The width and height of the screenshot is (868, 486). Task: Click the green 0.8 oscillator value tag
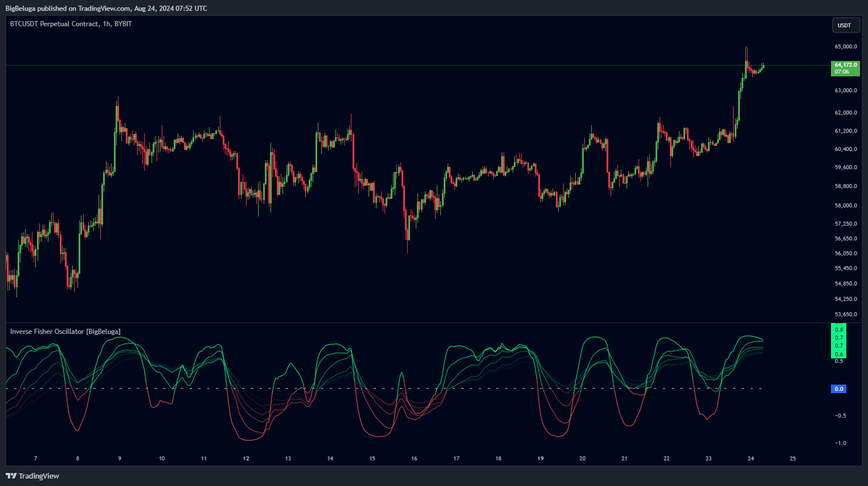pos(838,330)
